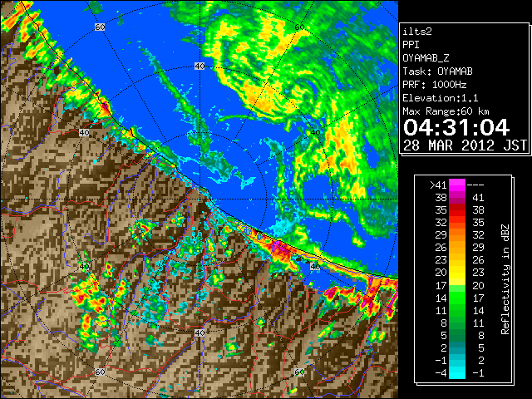The width and height of the screenshot is (532, 399).
Task: Click the 60 range label at radar top-right
Action: [299, 27]
